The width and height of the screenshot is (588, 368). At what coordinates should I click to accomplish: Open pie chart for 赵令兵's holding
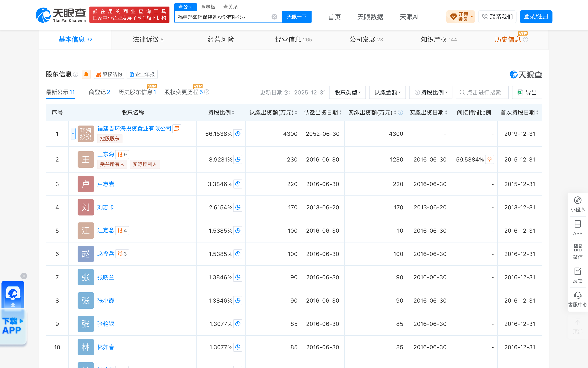pos(238,254)
